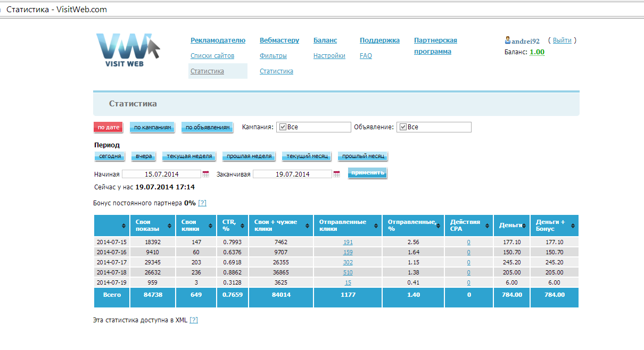This screenshot has width=644, height=350.
Task: Click Выйти to log out
Action: point(562,40)
